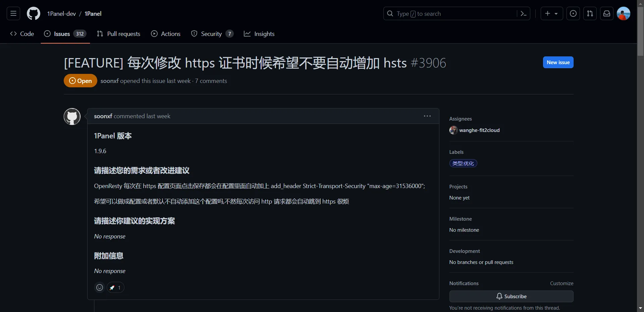Viewport: 644px width, 312px height.
Task: Open the 1Panel repository link
Action: [93, 14]
